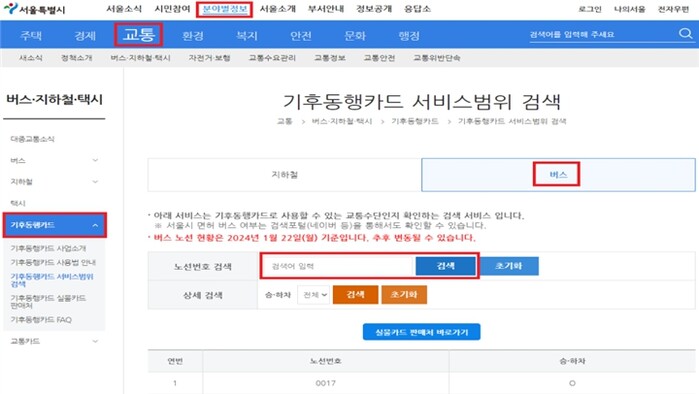Expand the 지하철 sidebar menu chevron
Screen dimensions: 699x394
[x=95, y=181]
